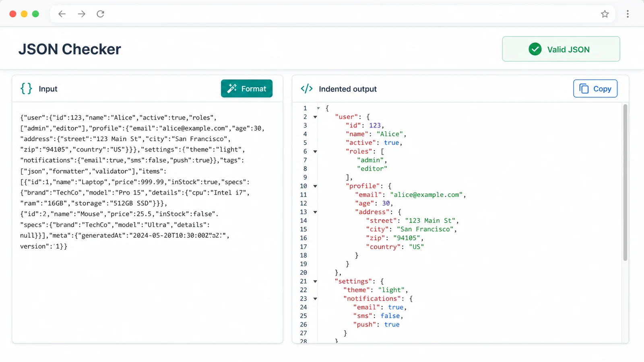Click line number 20 in the gutter
Screen dimensions: 644x362
(303, 273)
